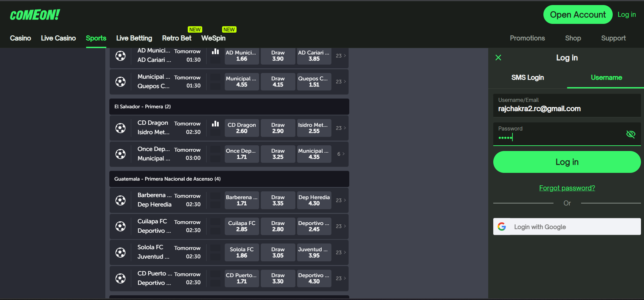Click soccer ball icon for Once Deportivo match
Screen dimensions: 644x300
120,154
